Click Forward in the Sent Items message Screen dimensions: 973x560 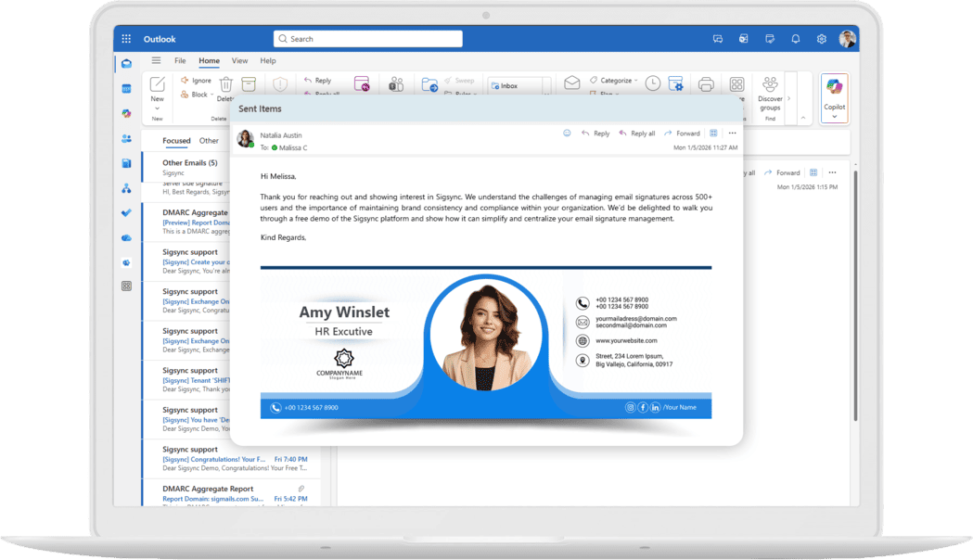(x=682, y=134)
